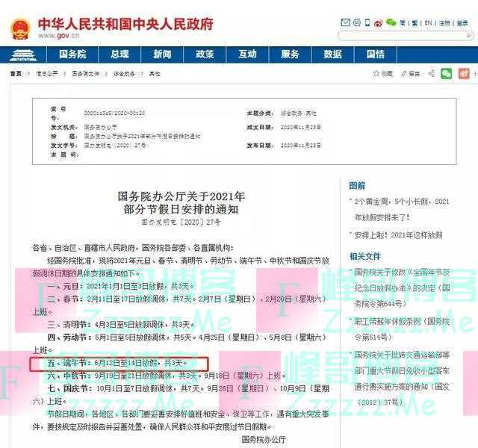Share article via red Weibo button
This screenshot has height=448, width=478.
click(465, 73)
